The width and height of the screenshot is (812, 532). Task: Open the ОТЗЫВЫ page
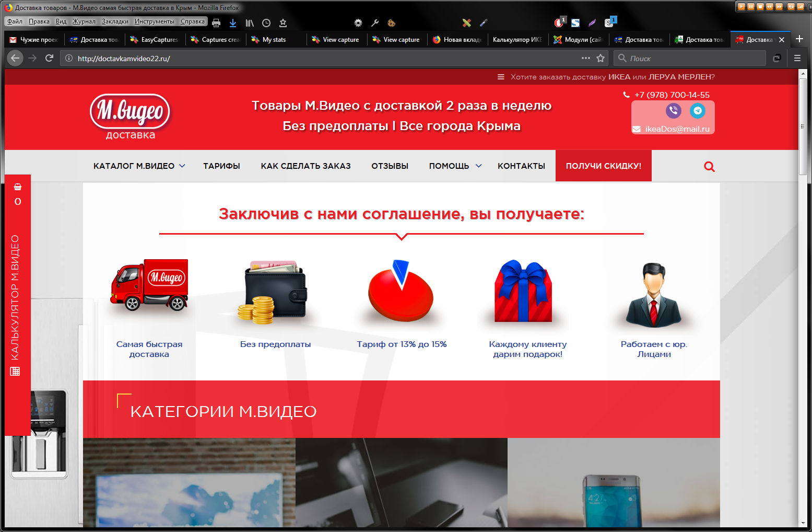[x=390, y=166]
